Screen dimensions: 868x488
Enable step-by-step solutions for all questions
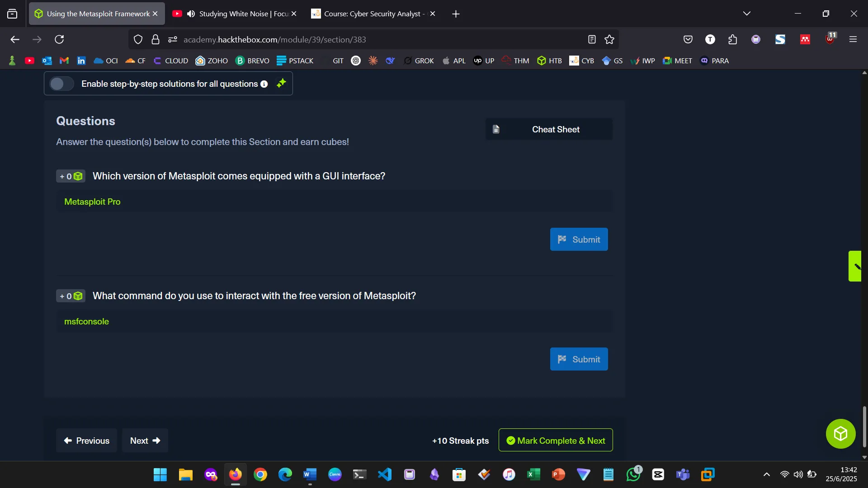coord(61,84)
